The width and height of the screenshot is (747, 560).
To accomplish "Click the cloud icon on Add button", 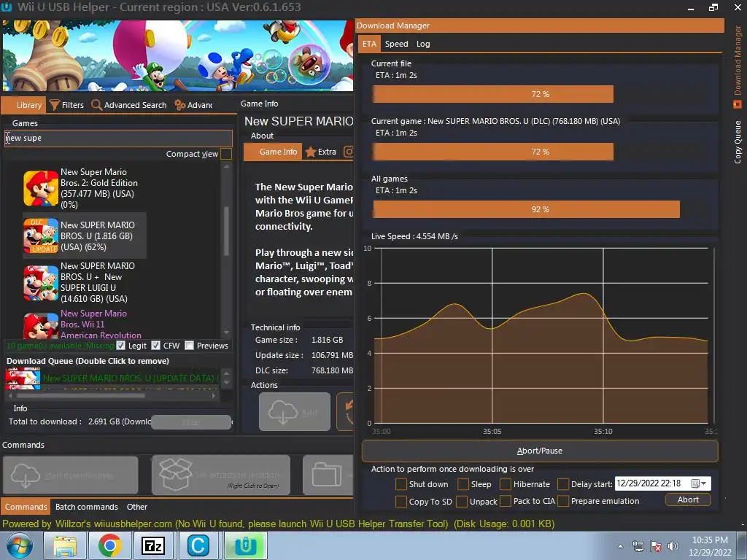I will pyautogui.click(x=283, y=412).
